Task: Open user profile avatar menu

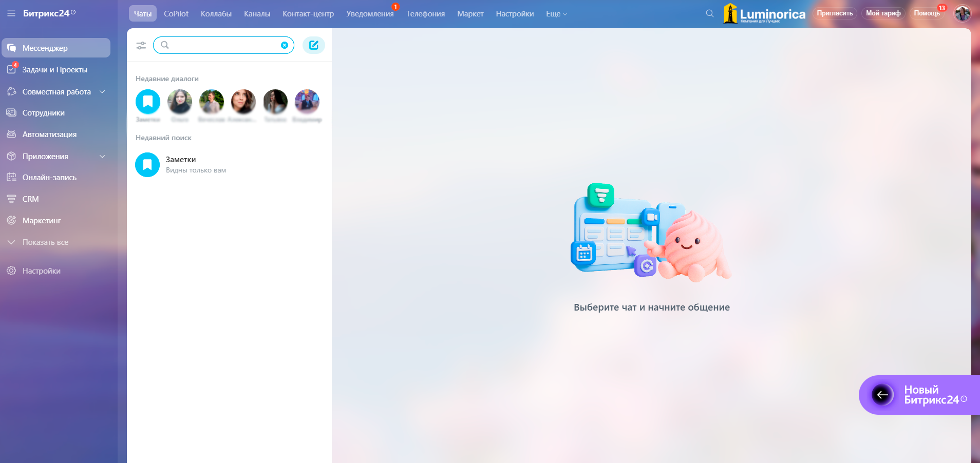Action: [962, 14]
